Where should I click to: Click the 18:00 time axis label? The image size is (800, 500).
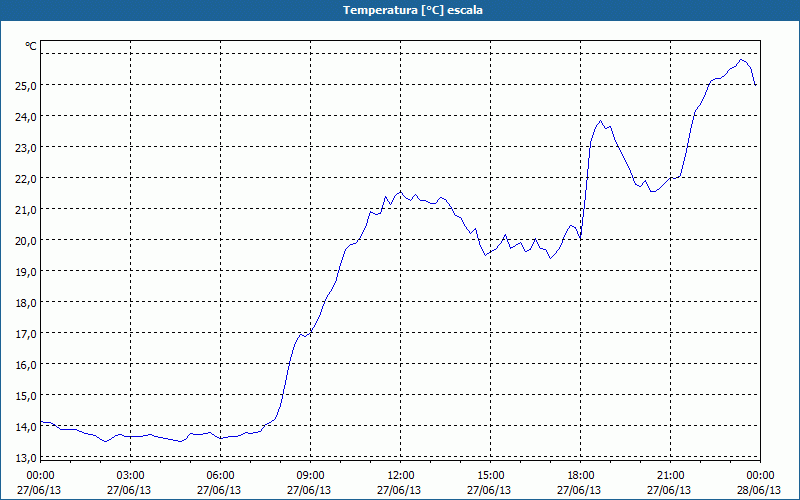tap(581, 476)
